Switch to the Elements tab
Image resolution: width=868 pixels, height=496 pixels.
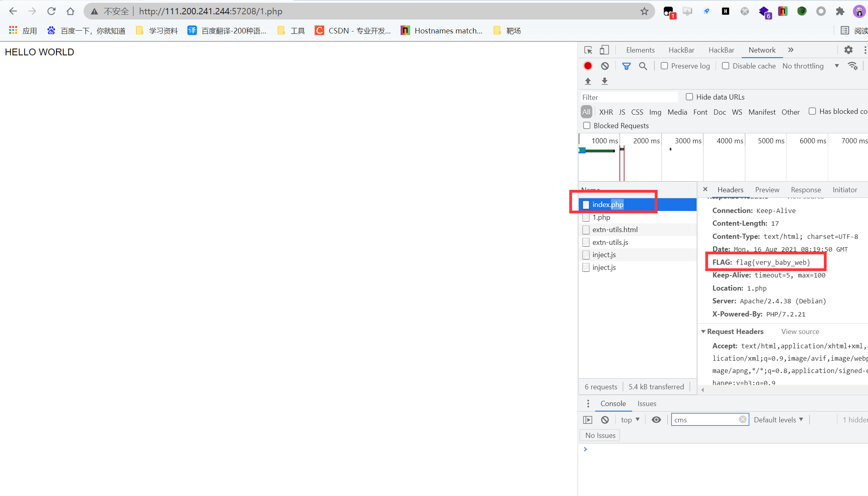[640, 50]
